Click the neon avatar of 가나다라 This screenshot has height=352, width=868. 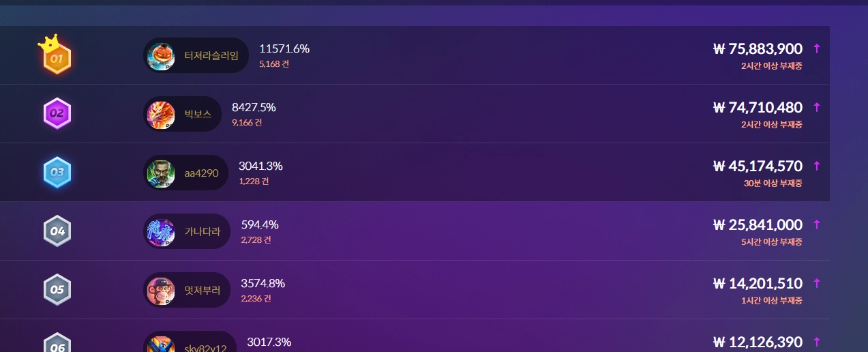161,231
